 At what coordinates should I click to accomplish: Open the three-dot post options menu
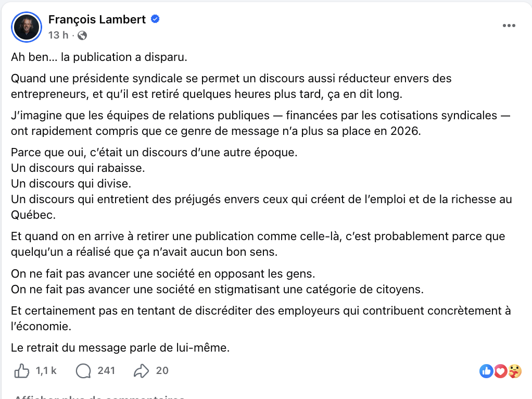click(x=509, y=26)
